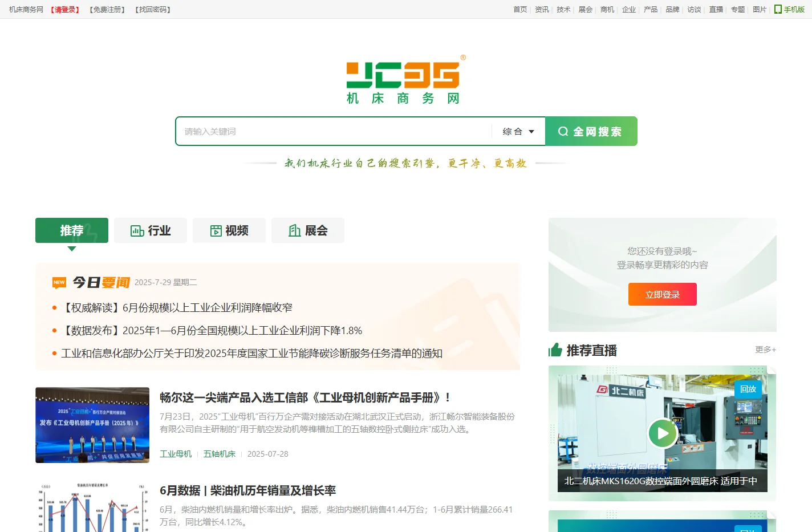Image resolution: width=812 pixels, height=532 pixels.
Task: Open 直播 in the top navigation
Action: tap(716, 10)
